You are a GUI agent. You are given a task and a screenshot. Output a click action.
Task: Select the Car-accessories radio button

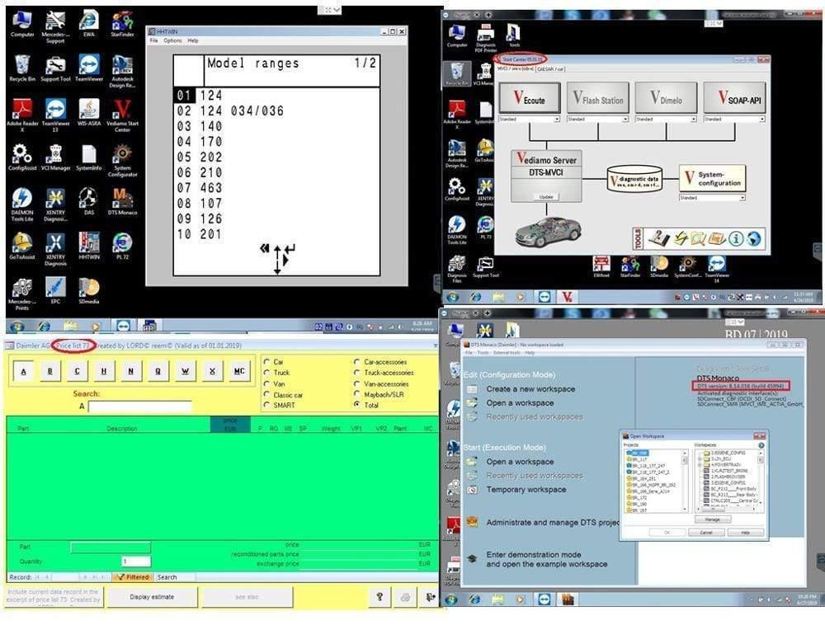(356, 362)
